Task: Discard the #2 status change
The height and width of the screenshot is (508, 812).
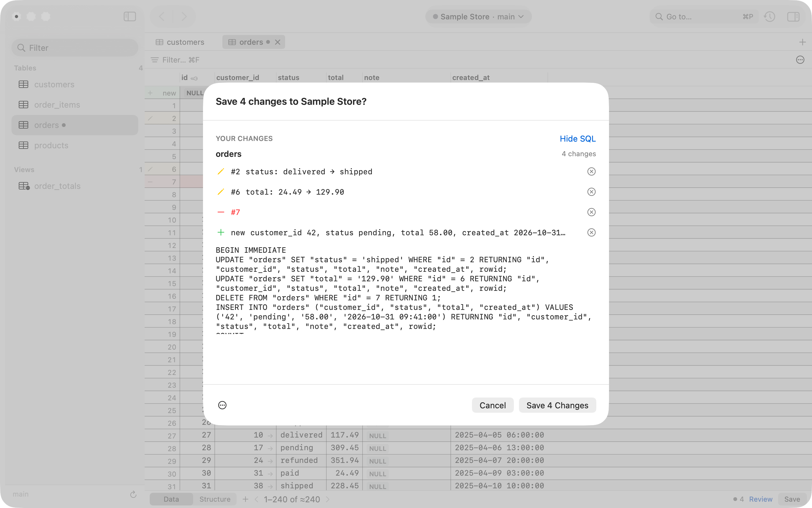Action: (591, 172)
